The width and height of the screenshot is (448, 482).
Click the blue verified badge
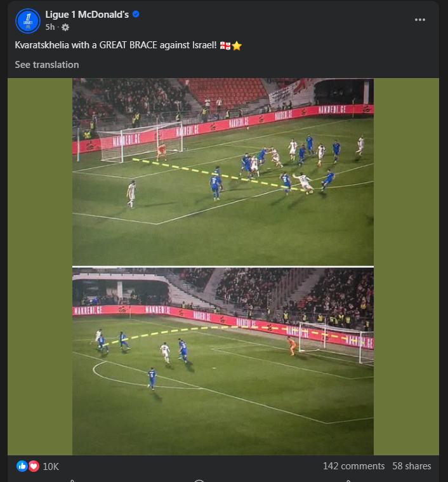click(x=136, y=14)
